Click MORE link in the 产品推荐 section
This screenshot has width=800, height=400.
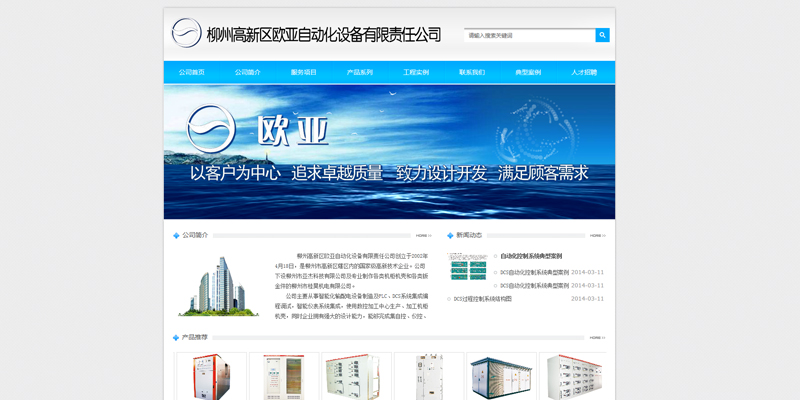tap(596, 338)
